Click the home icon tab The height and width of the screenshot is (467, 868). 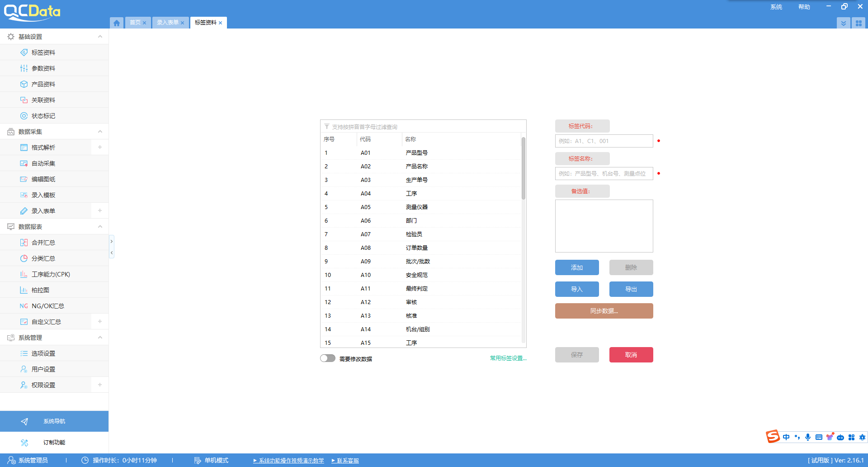click(117, 23)
